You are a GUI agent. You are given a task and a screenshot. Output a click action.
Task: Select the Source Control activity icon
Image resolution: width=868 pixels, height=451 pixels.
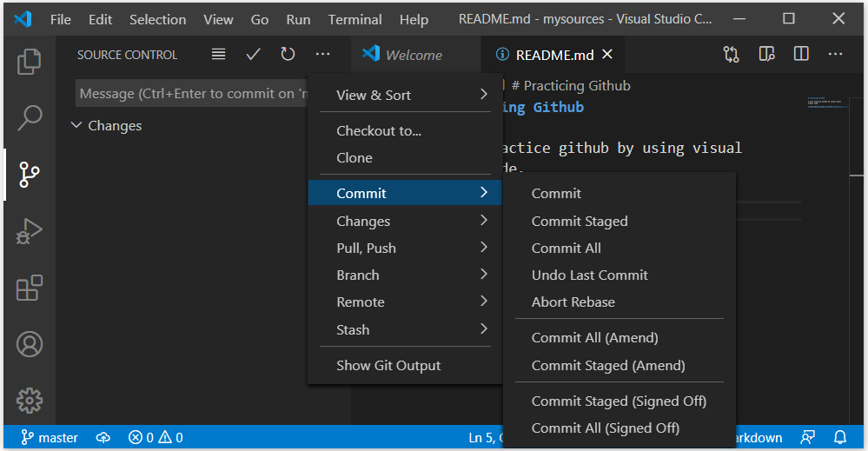point(30,175)
